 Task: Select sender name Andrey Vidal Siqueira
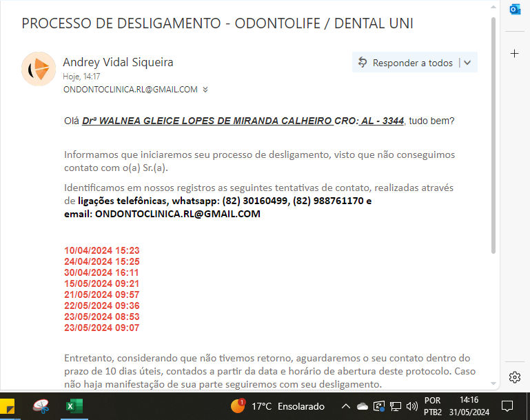(118, 62)
